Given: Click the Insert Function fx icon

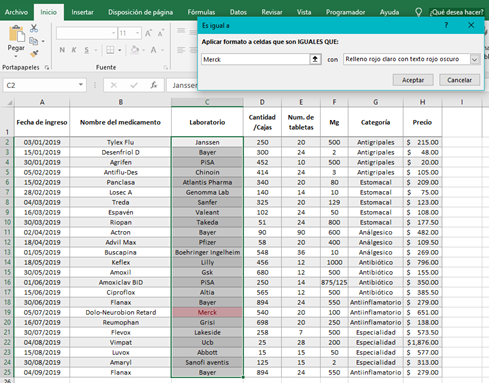Looking at the screenshot, I should click(x=154, y=85).
